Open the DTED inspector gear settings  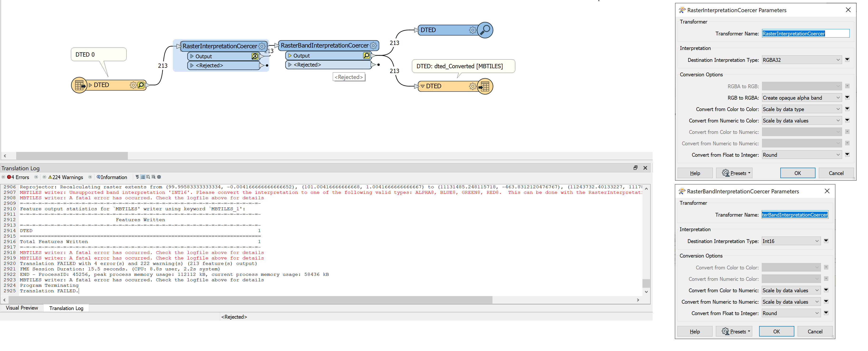coord(473,30)
